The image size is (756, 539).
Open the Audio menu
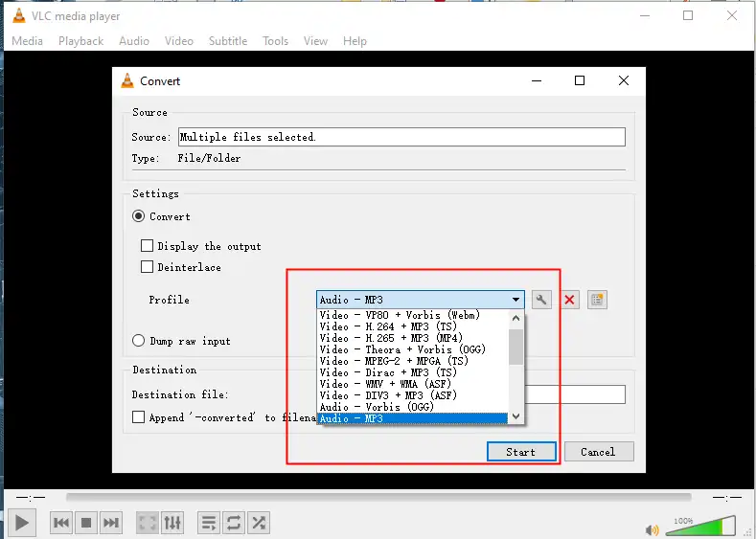pyautogui.click(x=134, y=41)
